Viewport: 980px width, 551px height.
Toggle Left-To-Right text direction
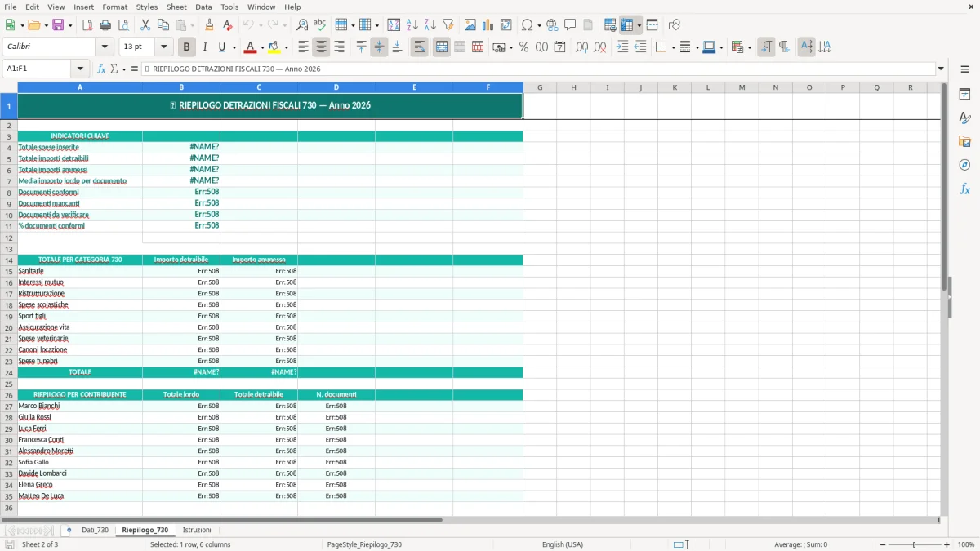(766, 47)
